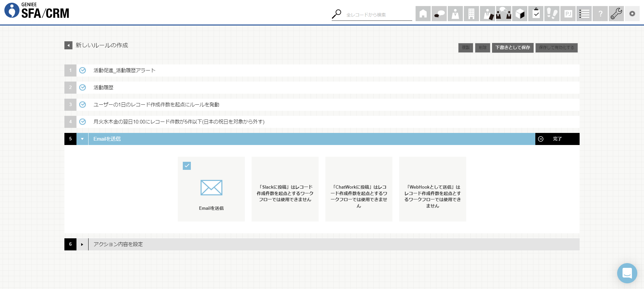
Task: Click the 3D box products icon
Action: coord(520,14)
